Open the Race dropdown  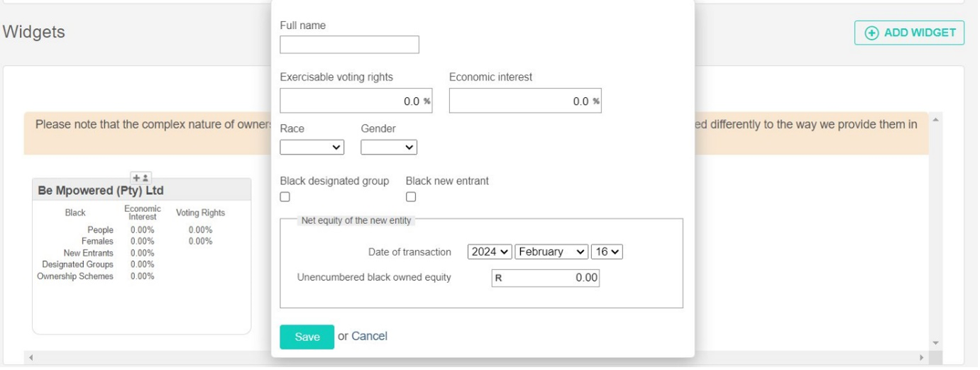312,147
